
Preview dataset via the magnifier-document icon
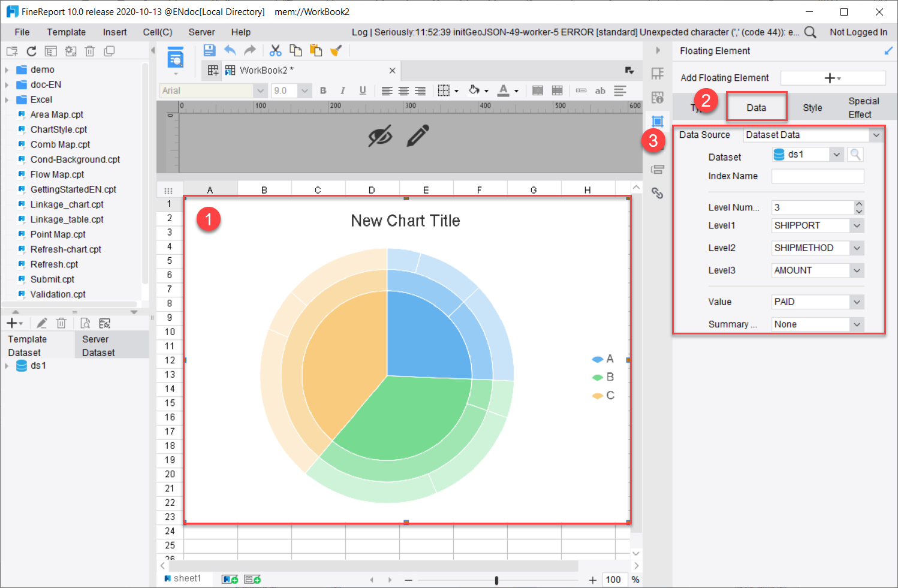(85, 322)
